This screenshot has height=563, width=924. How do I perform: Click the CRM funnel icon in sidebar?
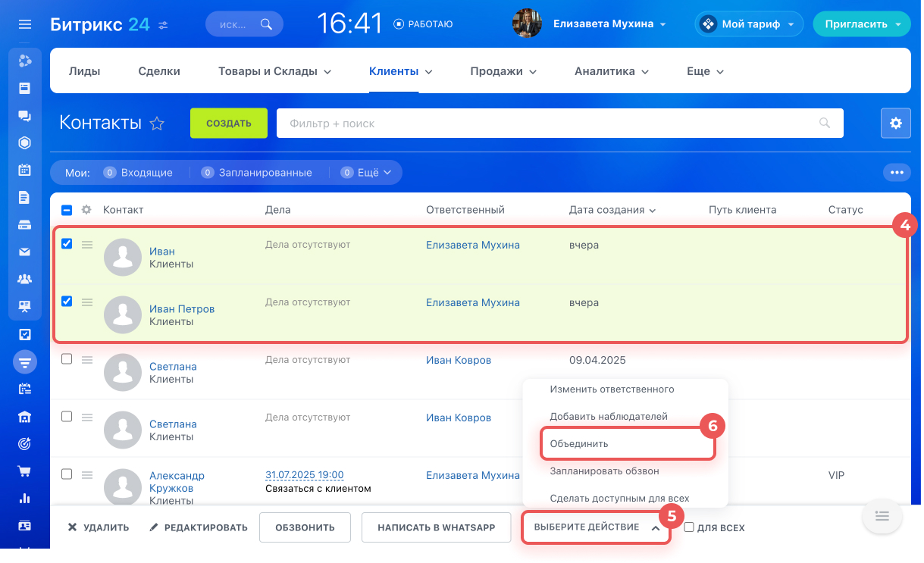pos(25,362)
